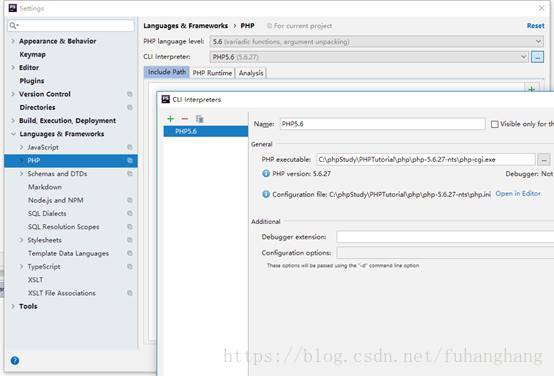This screenshot has height=376, width=554.
Task: Select PHP5.6 interpreter in list
Action: click(x=206, y=131)
